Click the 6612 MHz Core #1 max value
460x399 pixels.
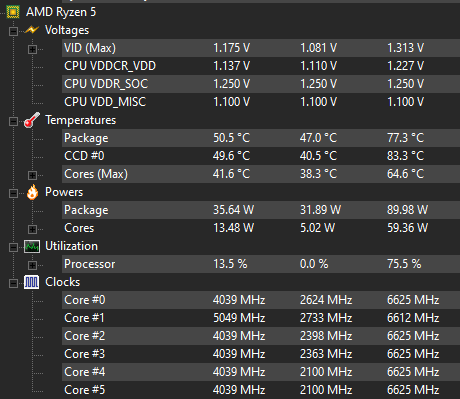point(413,318)
